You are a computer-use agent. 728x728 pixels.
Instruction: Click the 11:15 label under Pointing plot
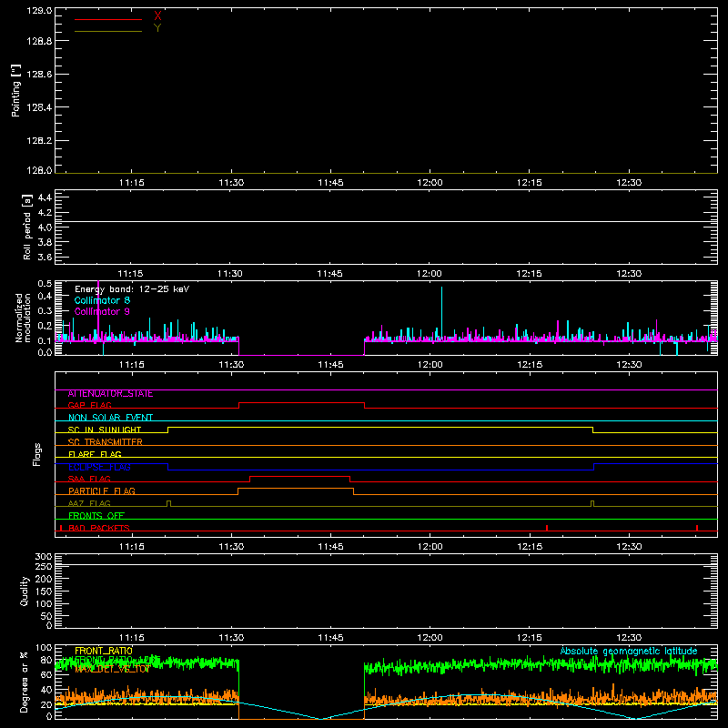coord(131,183)
